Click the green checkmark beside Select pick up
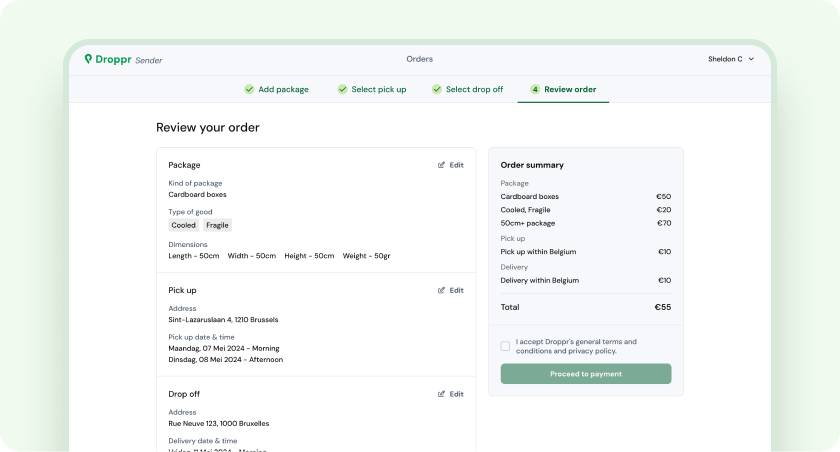840x452 pixels. tap(342, 89)
